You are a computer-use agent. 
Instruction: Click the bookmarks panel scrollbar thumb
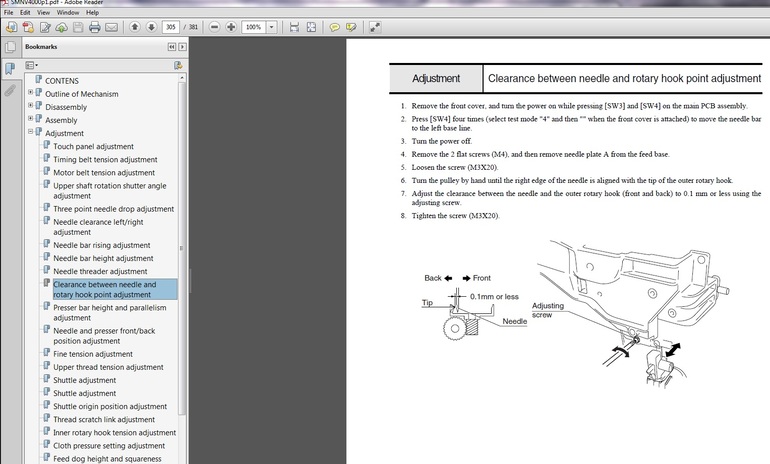(182, 248)
